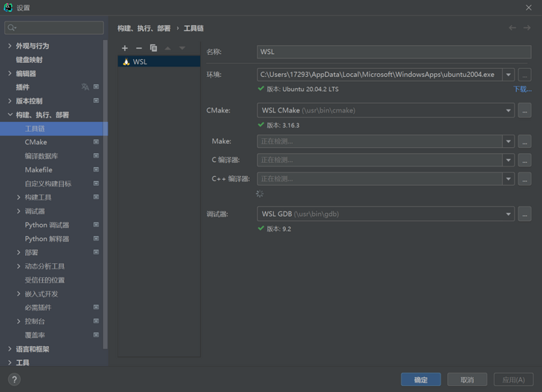Move toolchain up arrow
The width and height of the screenshot is (542, 392).
tap(167, 48)
